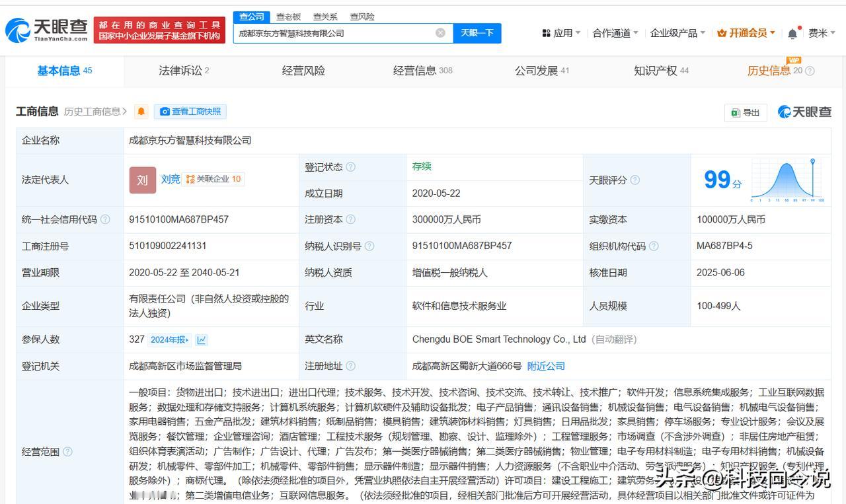Click the 刘 legal representative avatar
Screen dimensions: 846x504
143,180
